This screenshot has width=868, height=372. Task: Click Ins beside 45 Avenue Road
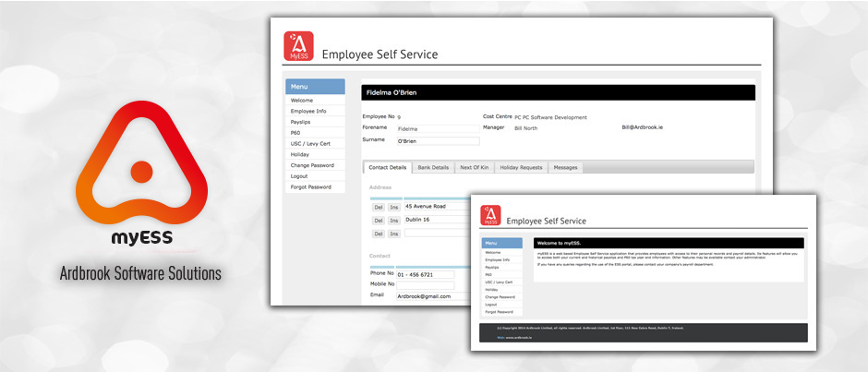click(x=393, y=207)
